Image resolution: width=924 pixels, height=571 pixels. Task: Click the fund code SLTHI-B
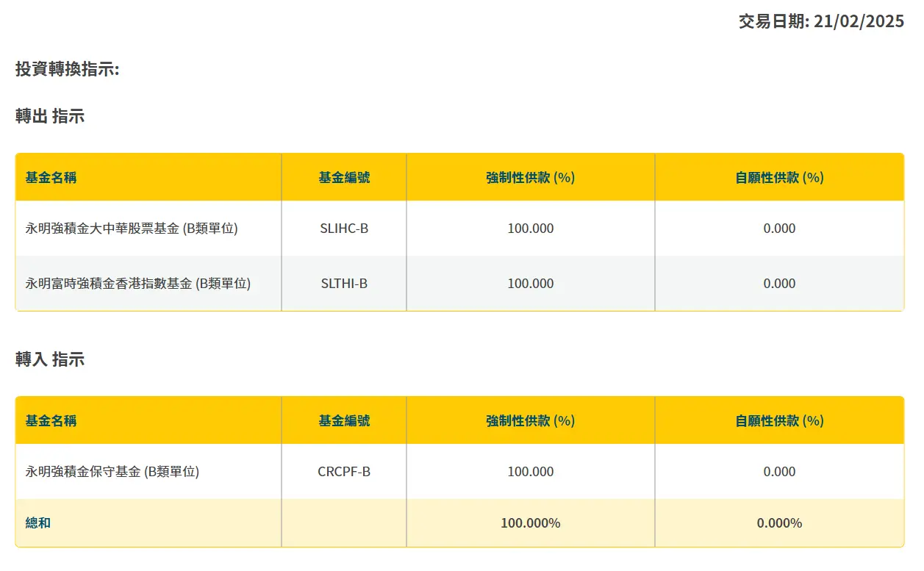[344, 284]
